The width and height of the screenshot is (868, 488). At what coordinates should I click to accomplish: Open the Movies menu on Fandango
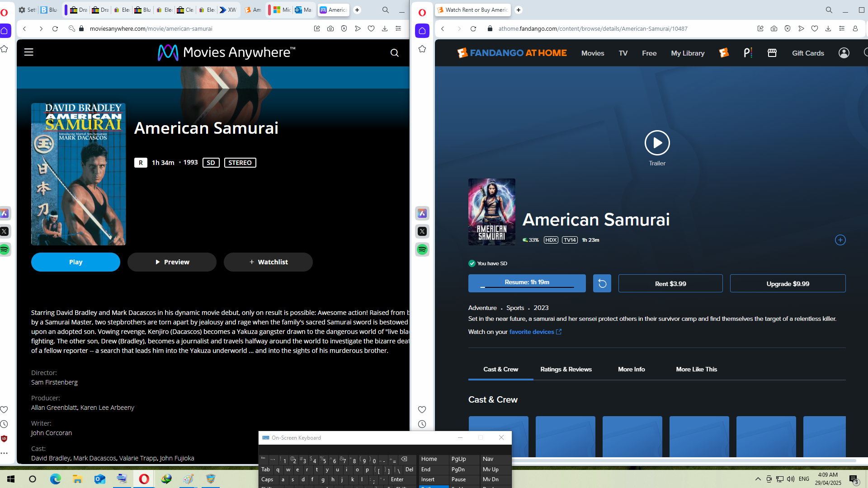pyautogui.click(x=593, y=53)
